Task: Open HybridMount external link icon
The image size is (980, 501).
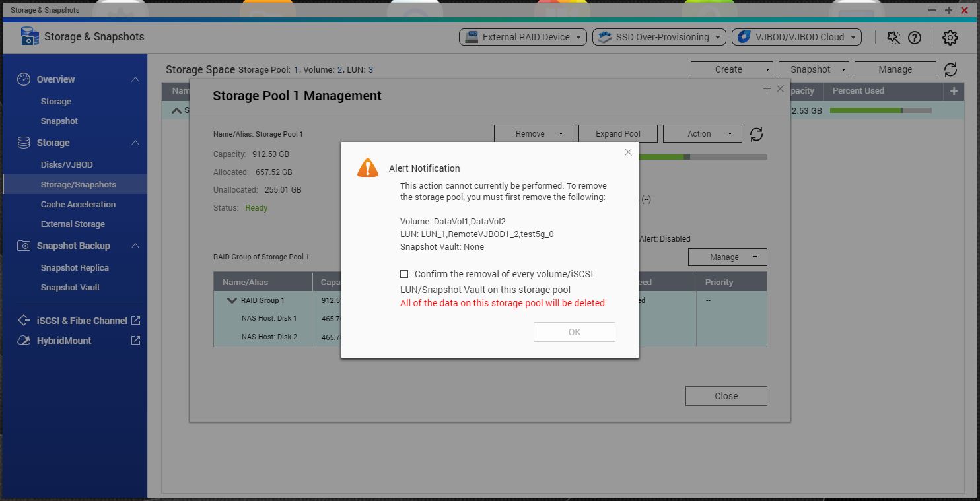Action: point(135,341)
